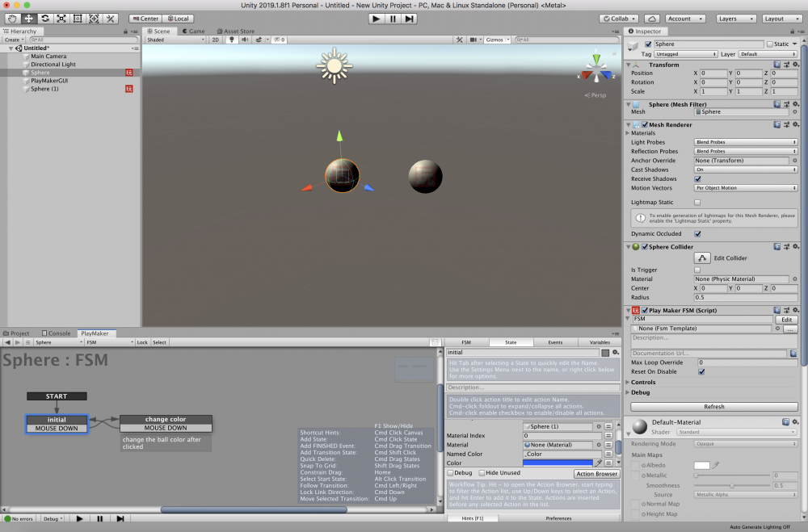Screen dimensions: 808x532
Task: Open PlayMaker state settings gear
Action: coord(615,352)
